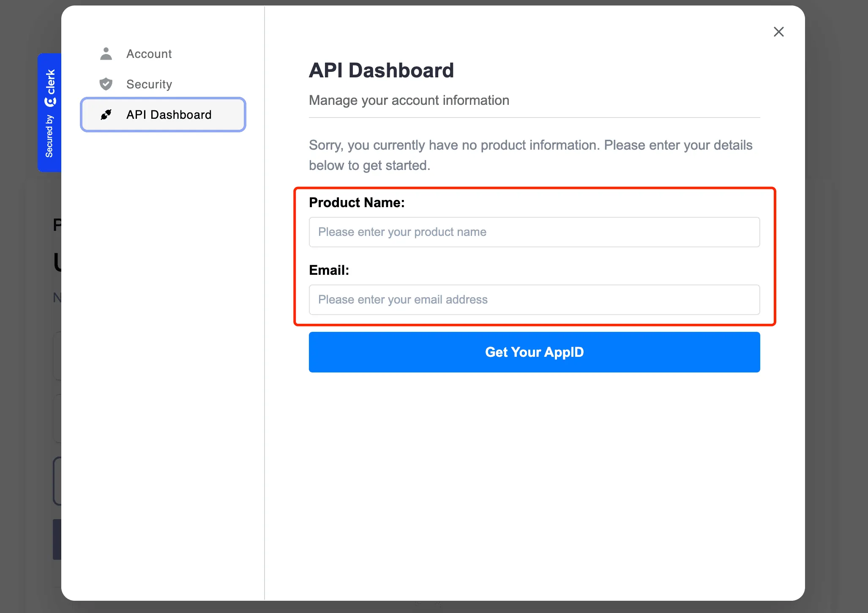Click 'Secured by' on the vertical Clerk banner
This screenshot has height=613, width=868.
pyautogui.click(x=50, y=135)
